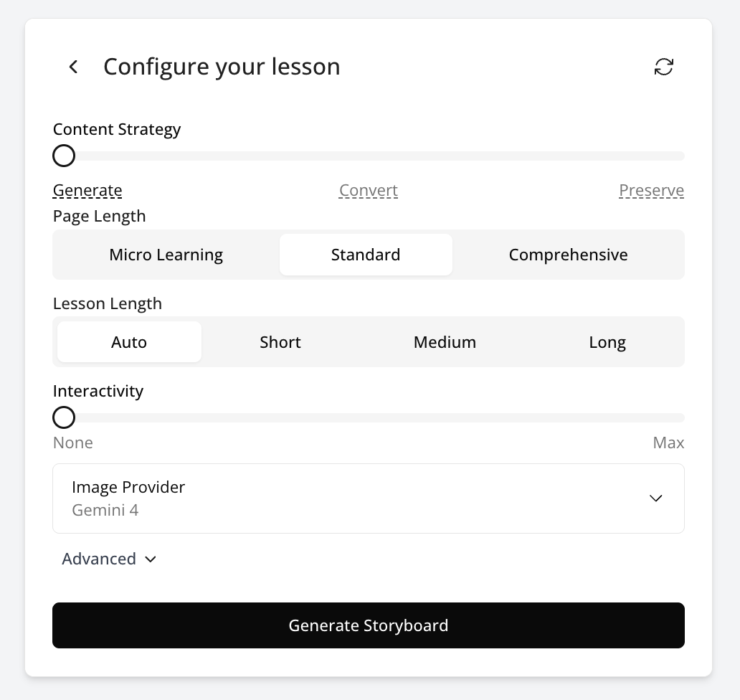The image size is (740, 700).
Task: Choose Comprehensive page length
Action: tap(568, 255)
